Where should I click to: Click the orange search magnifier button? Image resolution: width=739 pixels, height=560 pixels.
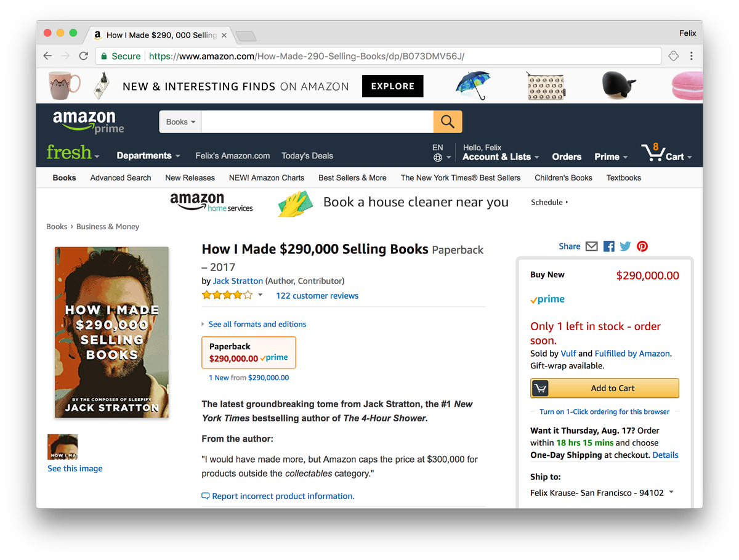coord(448,122)
